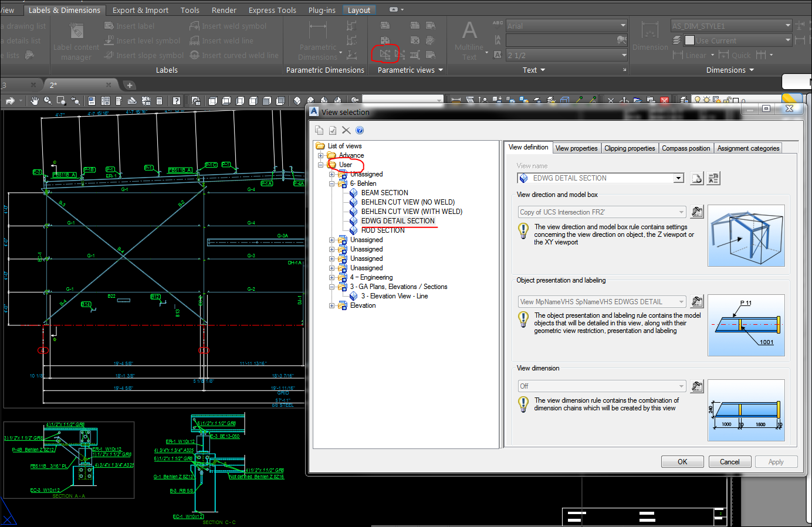Click the edit pencil beside view direction rule
This screenshot has height=527, width=812.
coord(697,212)
